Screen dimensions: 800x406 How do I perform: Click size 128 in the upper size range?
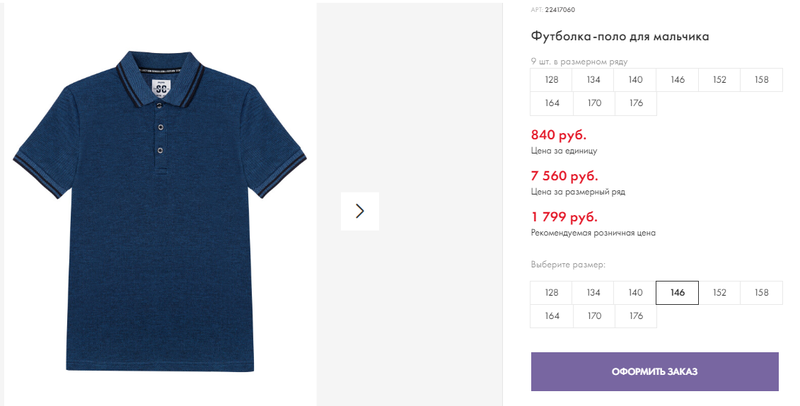click(x=551, y=80)
